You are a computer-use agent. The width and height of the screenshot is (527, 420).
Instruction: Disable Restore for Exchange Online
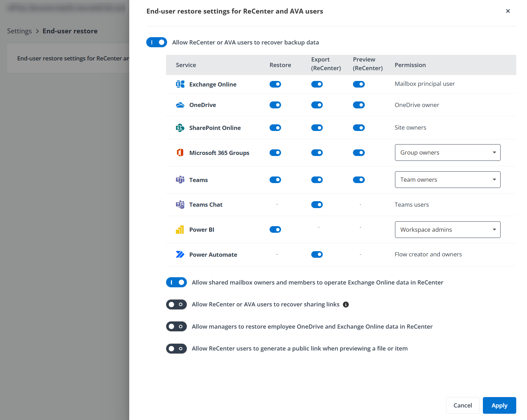(275, 84)
